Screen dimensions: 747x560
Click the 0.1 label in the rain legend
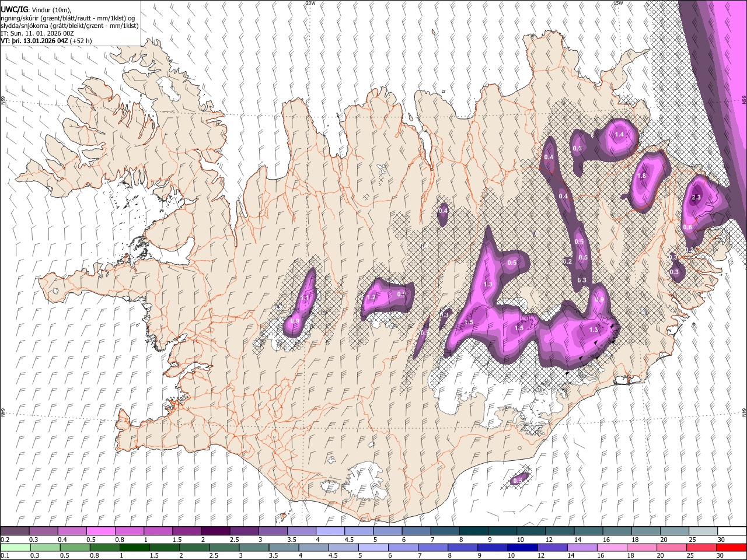point(4,555)
